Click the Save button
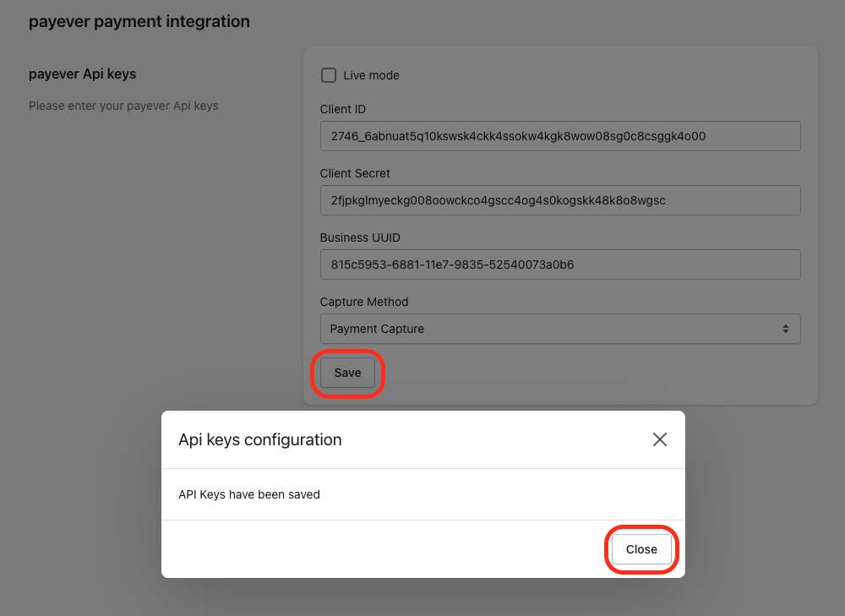Screen dimensions: 845x616 (347, 373)
